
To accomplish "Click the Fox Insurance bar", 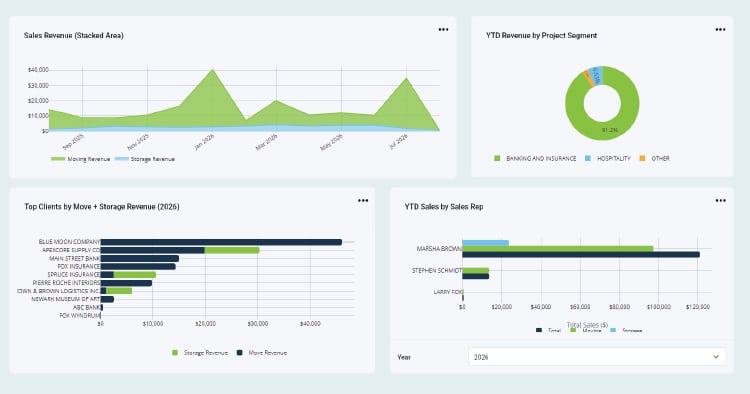I will point(138,266).
